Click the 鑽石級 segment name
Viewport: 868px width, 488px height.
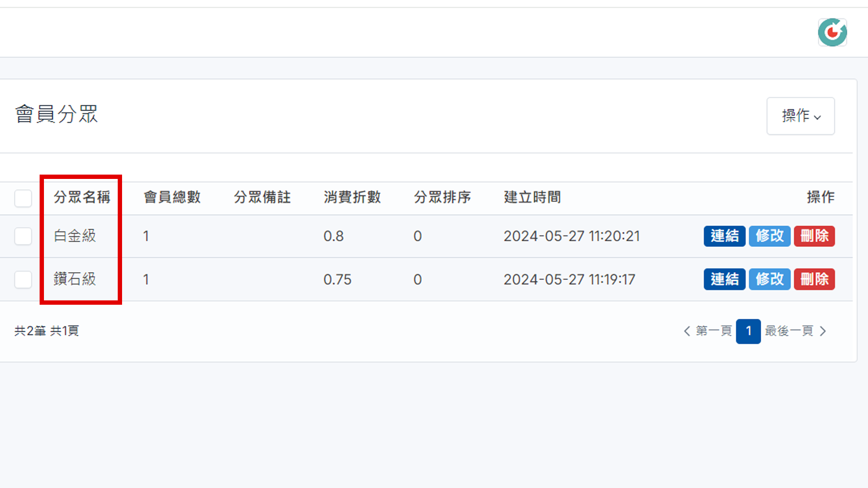(75, 279)
